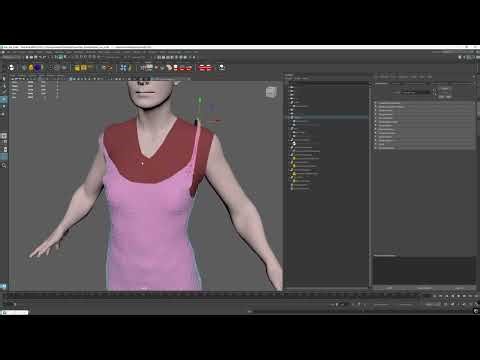
Task: Click the node name field in Attribute Editor
Action: [x=415, y=92]
